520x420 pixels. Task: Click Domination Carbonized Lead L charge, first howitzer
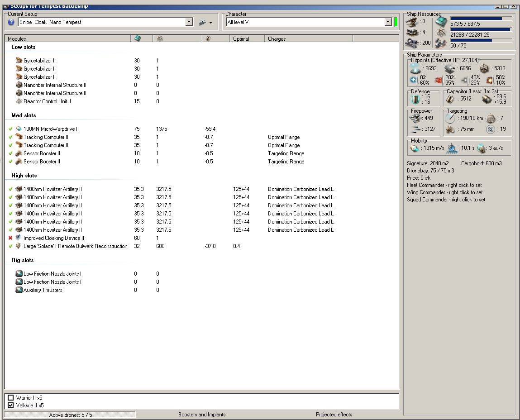tap(301, 189)
